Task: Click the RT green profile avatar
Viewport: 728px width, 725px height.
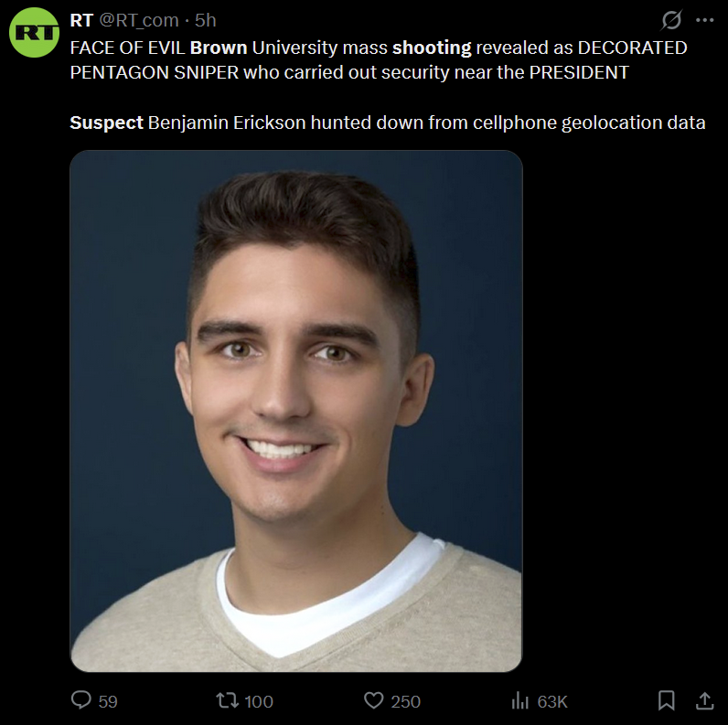Action: click(34, 34)
